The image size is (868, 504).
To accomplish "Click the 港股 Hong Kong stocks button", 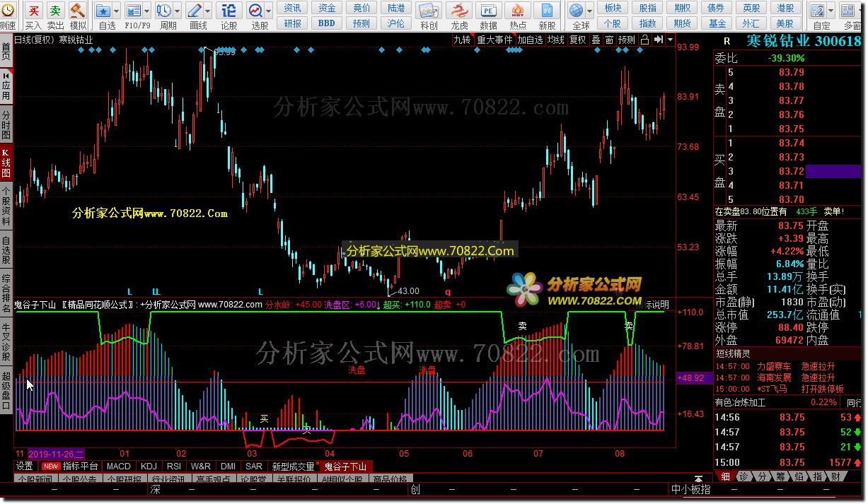I will click(785, 8).
